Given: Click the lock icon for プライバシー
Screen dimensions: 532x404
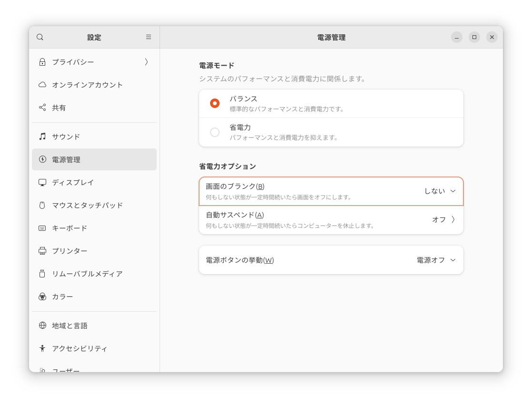Looking at the screenshot, I should pos(42,62).
